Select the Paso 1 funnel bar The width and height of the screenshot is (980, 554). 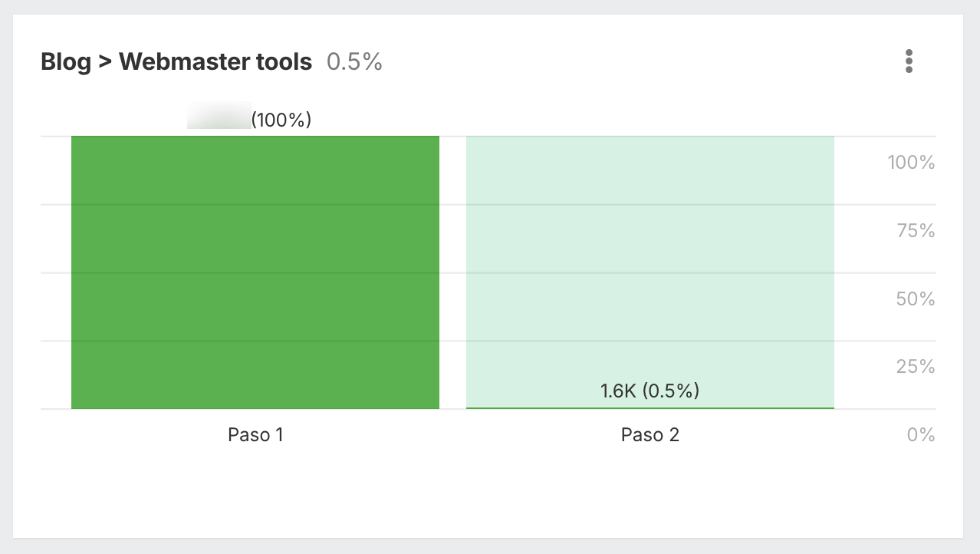pos(255,271)
